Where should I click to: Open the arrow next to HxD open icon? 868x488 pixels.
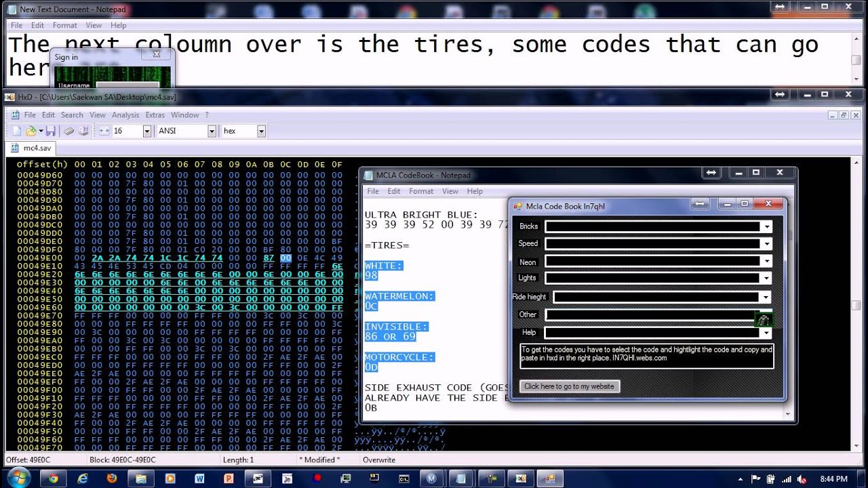pyautogui.click(x=41, y=131)
